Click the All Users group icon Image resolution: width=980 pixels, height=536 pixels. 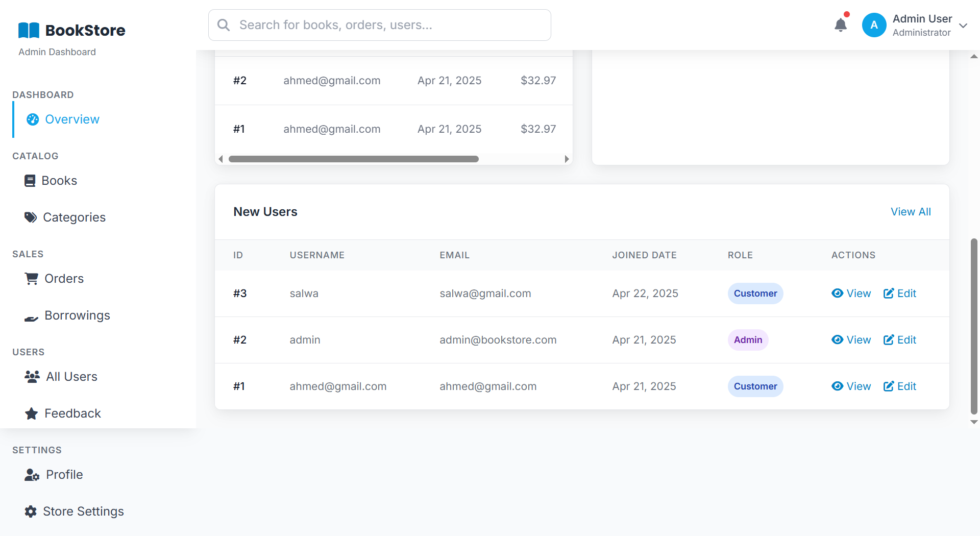tap(31, 376)
